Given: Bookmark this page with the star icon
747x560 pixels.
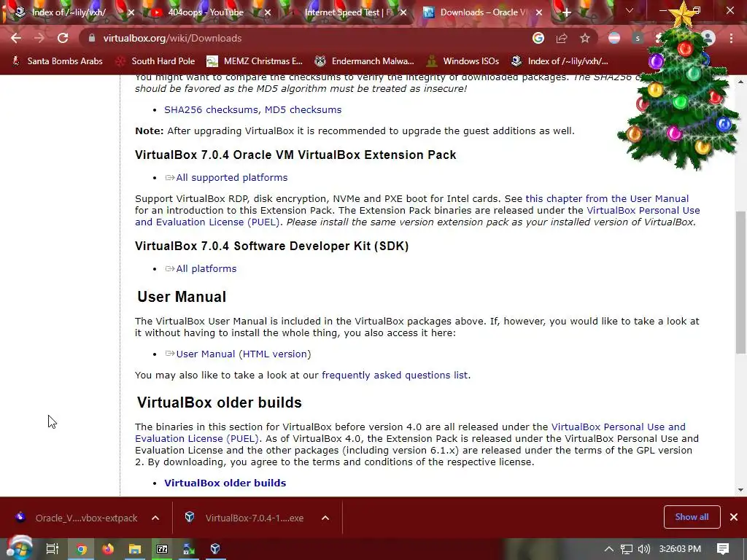Looking at the screenshot, I should (585, 38).
